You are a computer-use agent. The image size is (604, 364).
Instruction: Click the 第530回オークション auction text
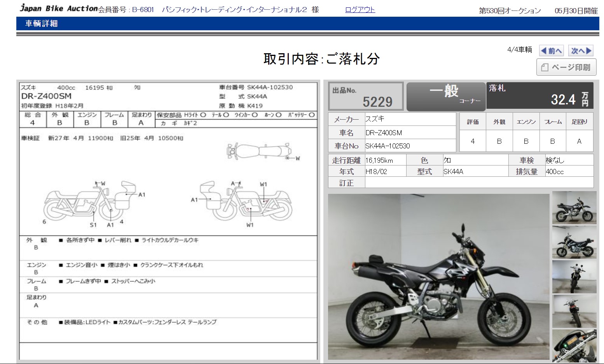click(x=510, y=11)
